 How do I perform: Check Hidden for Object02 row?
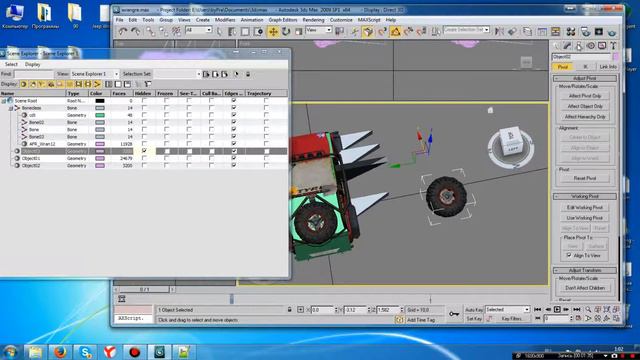tap(144, 165)
